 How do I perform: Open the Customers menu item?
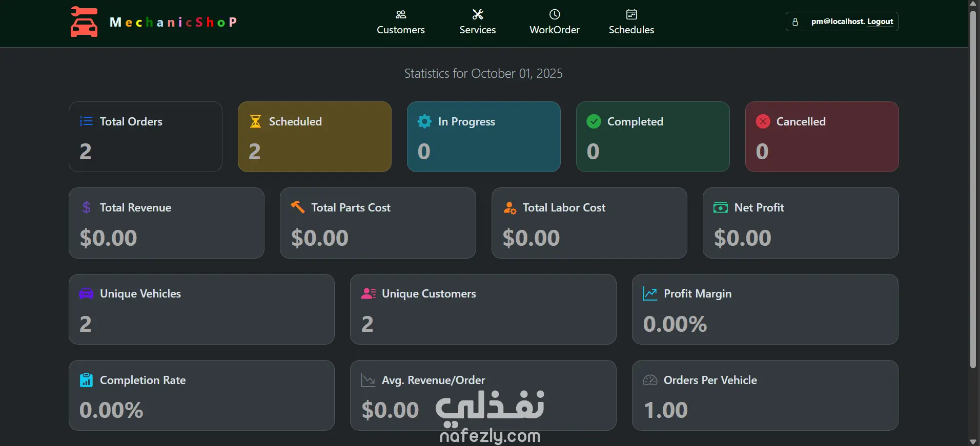click(x=401, y=30)
